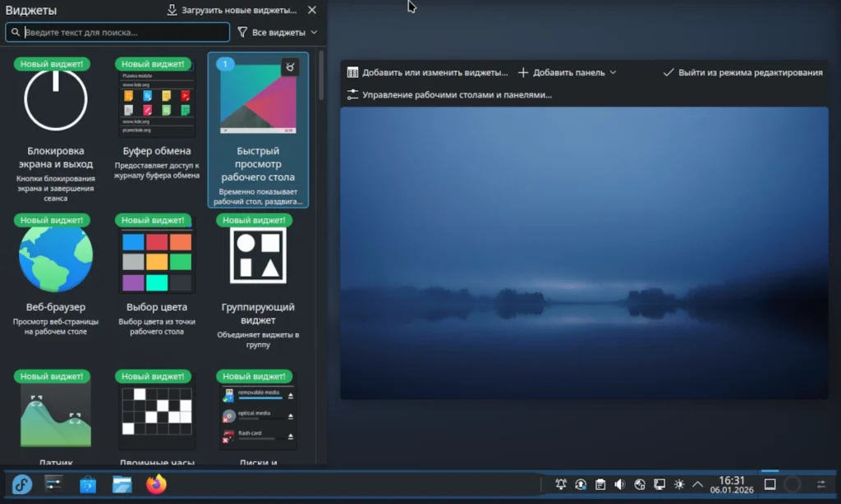841x504 pixels.
Task: Click the 'Загрузить новые виджеты...' button
Action: click(232, 10)
